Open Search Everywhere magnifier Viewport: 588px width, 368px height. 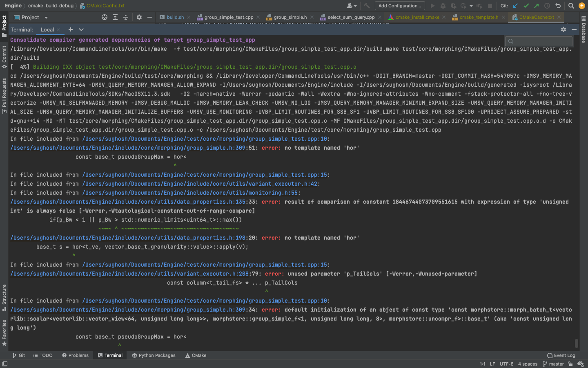click(x=571, y=6)
